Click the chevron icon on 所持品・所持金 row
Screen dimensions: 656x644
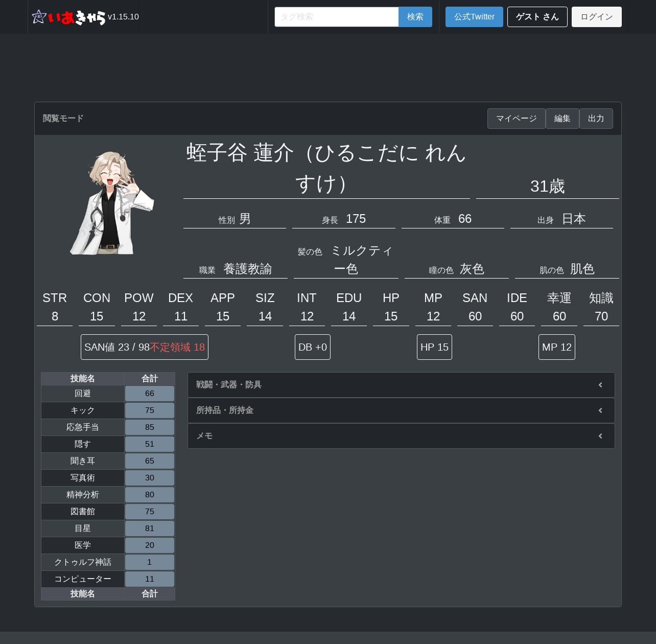coord(600,410)
